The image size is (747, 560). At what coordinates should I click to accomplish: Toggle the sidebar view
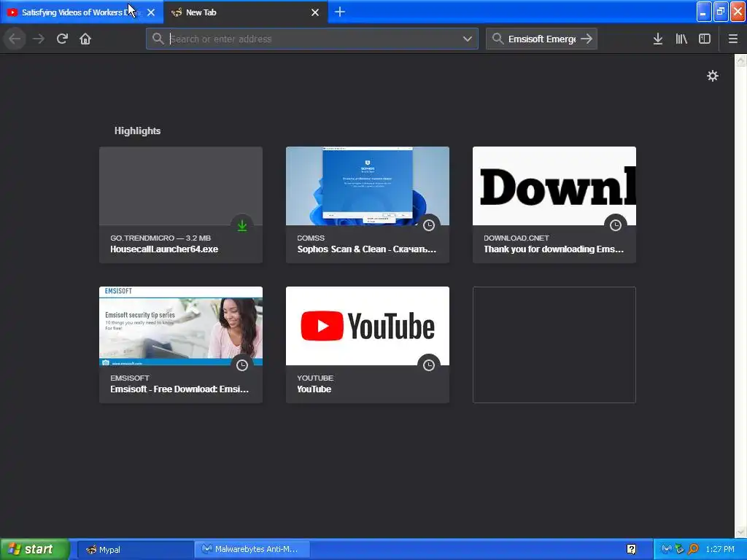pos(705,39)
